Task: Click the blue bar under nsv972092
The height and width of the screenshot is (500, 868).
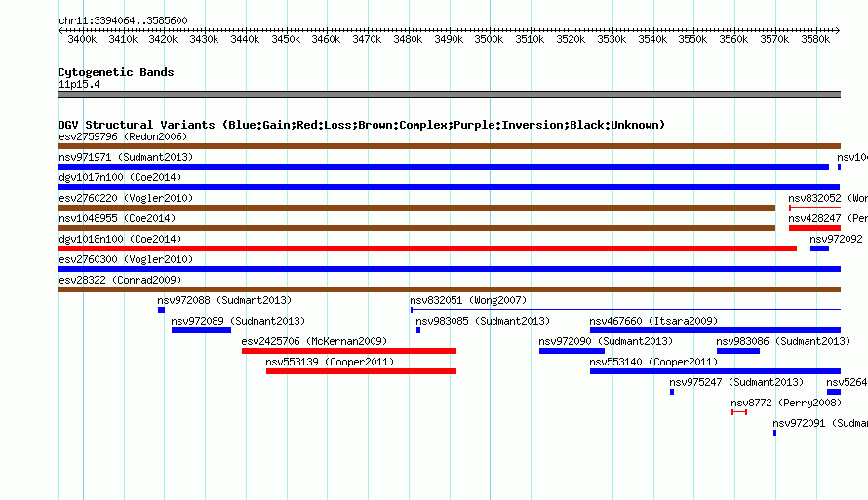Action: click(819, 249)
